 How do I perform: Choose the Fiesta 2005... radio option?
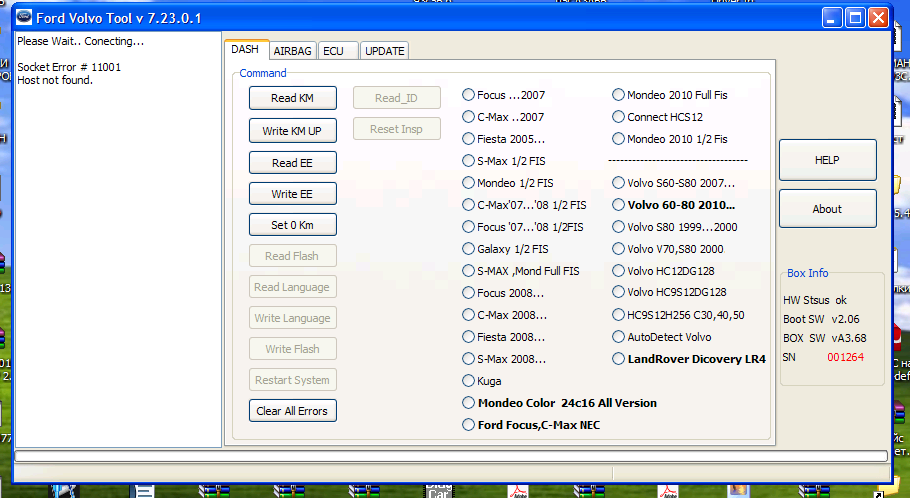(503, 139)
